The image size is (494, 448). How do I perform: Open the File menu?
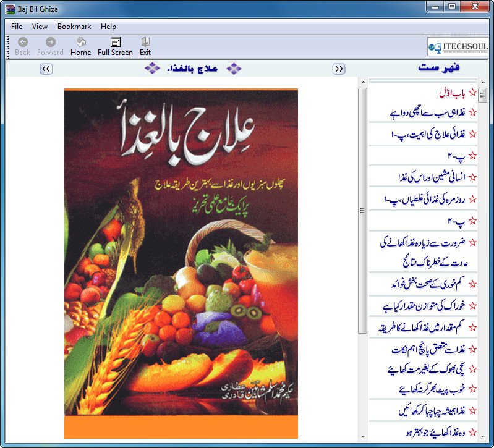tap(17, 27)
